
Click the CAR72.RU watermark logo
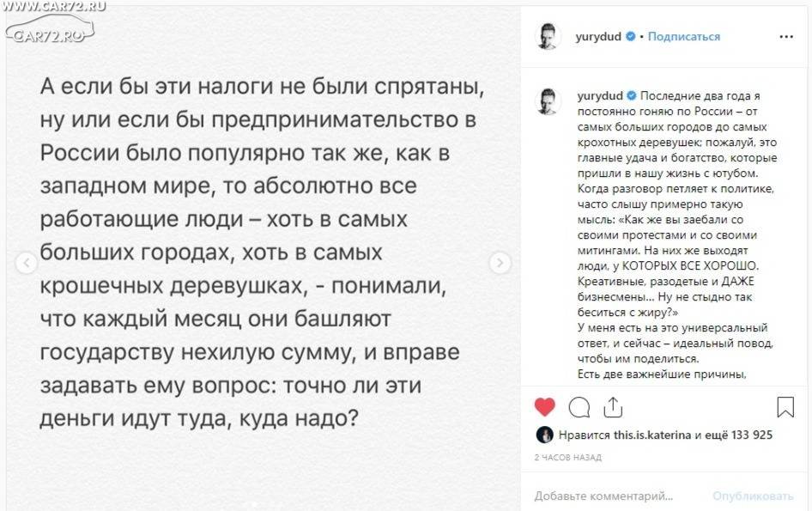(x=51, y=26)
